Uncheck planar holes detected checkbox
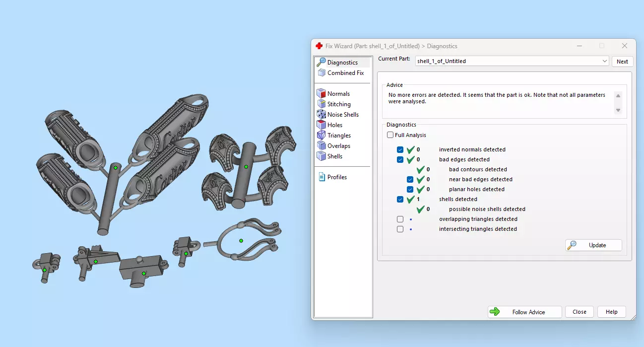644x347 pixels. (x=410, y=189)
